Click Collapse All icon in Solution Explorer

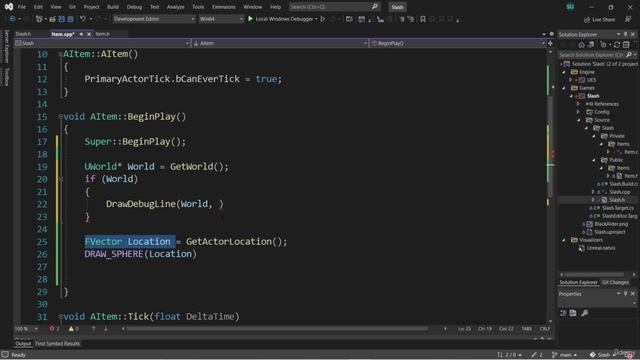[x=626, y=45]
